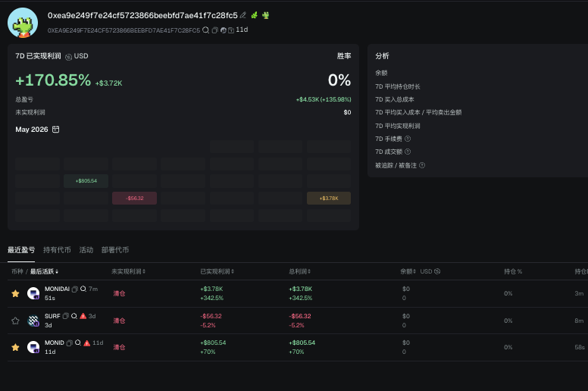Open the MONID token logo
The width and height of the screenshot is (588, 391).
pos(33,347)
